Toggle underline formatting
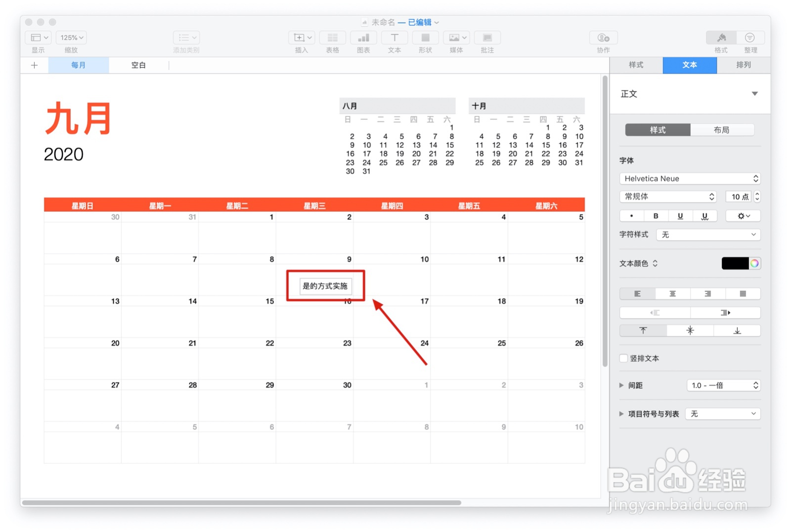Viewport: 791px width, 532px height. (680, 216)
